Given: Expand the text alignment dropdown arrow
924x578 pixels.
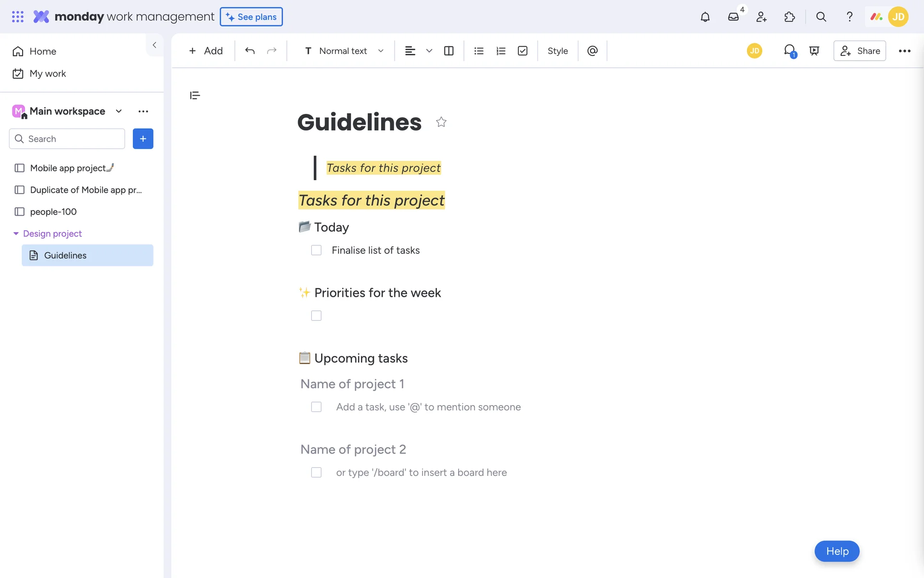Looking at the screenshot, I should [429, 51].
